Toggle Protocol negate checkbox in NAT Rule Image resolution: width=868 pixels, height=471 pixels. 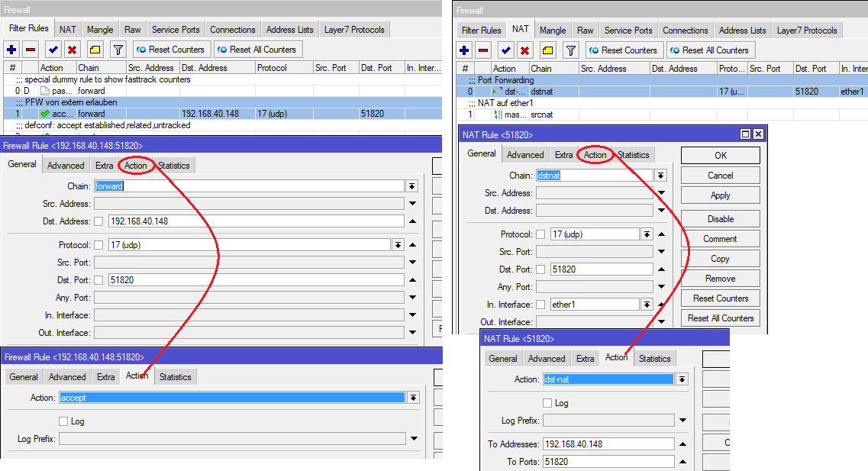coord(540,234)
